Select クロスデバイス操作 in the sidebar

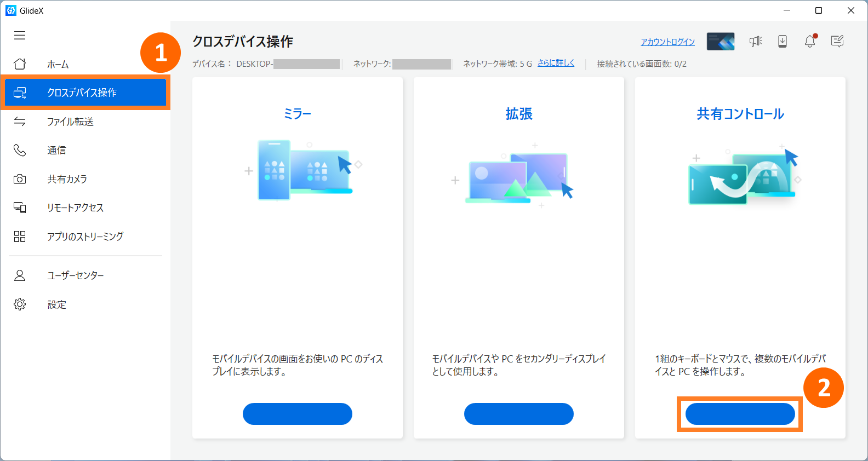pyautogui.click(x=82, y=93)
